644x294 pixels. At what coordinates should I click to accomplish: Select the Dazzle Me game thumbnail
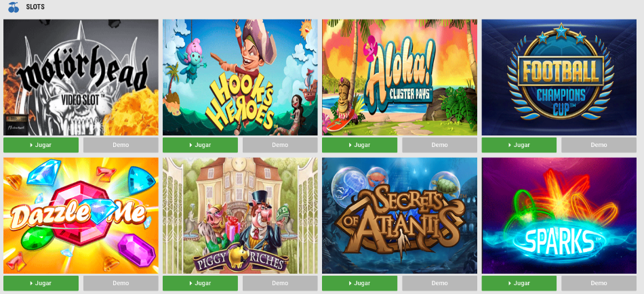pyautogui.click(x=81, y=215)
